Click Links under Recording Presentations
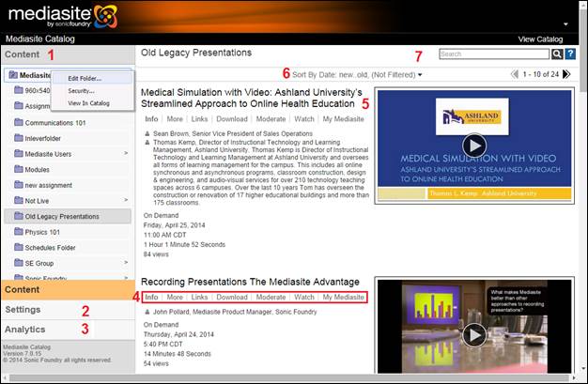The width and height of the screenshot is (588, 384). point(199,297)
